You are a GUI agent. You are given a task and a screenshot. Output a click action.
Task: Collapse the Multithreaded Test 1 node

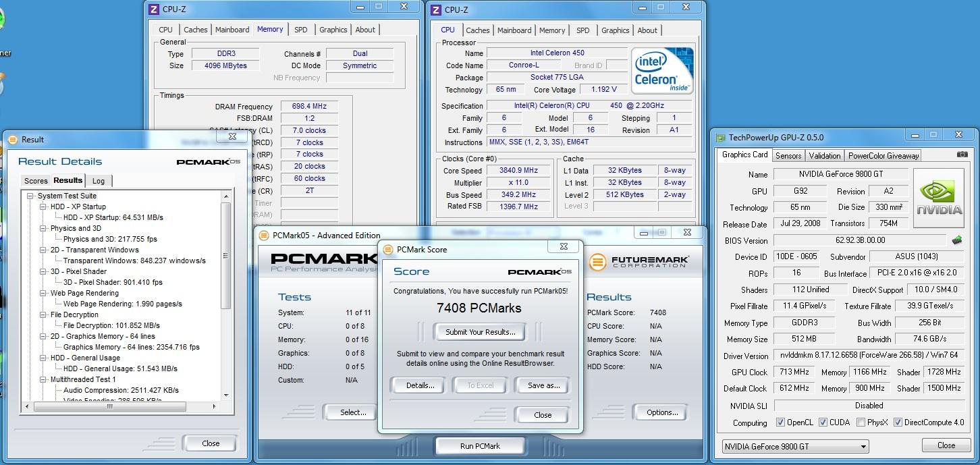43,379
